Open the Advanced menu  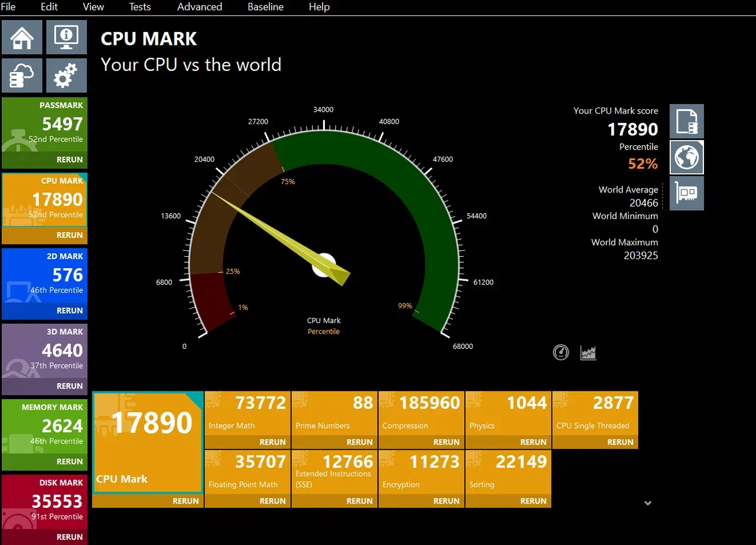coord(200,7)
